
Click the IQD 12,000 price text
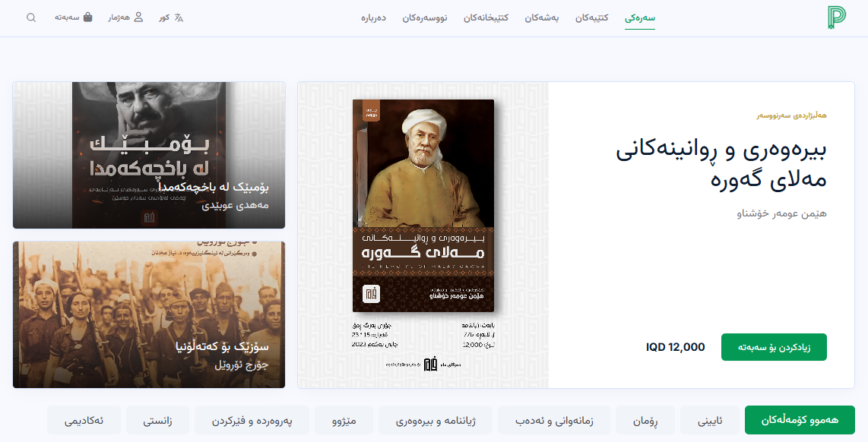pyautogui.click(x=676, y=347)
